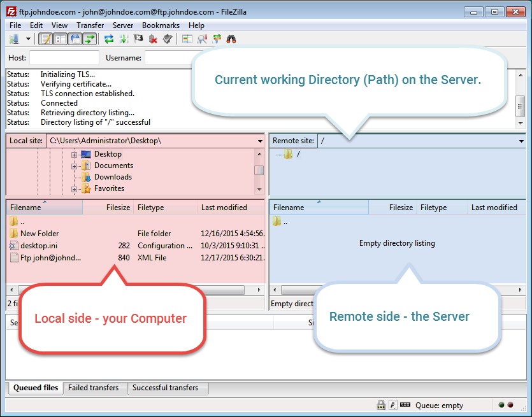The width and height of the screenshot is (532, 417).
Task: Expand the Documents tree node
Action: point(74,166)
